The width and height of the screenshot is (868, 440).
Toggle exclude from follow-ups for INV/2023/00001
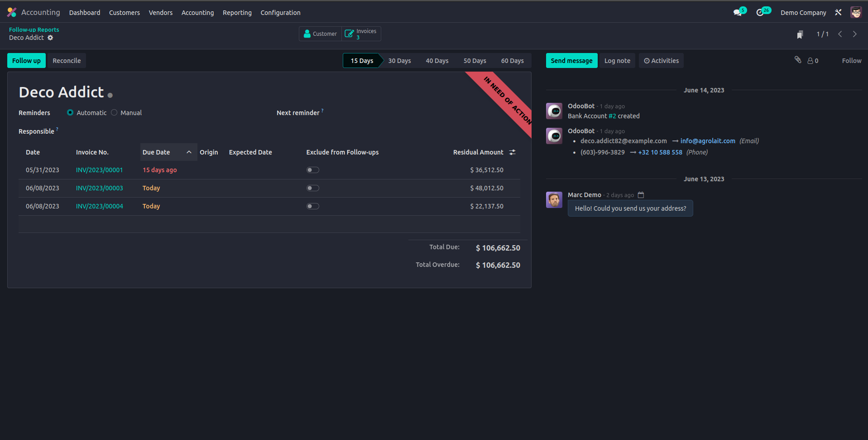pos(313,170)
